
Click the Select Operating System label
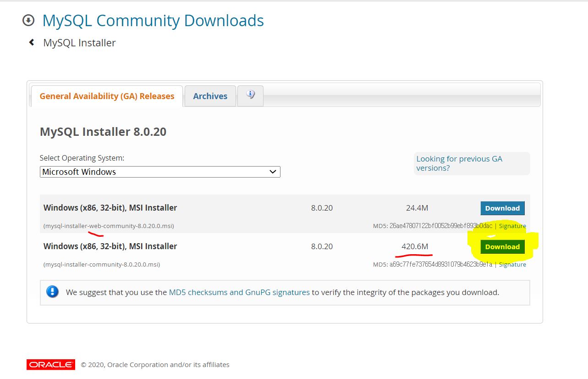(x=82, y=158)
